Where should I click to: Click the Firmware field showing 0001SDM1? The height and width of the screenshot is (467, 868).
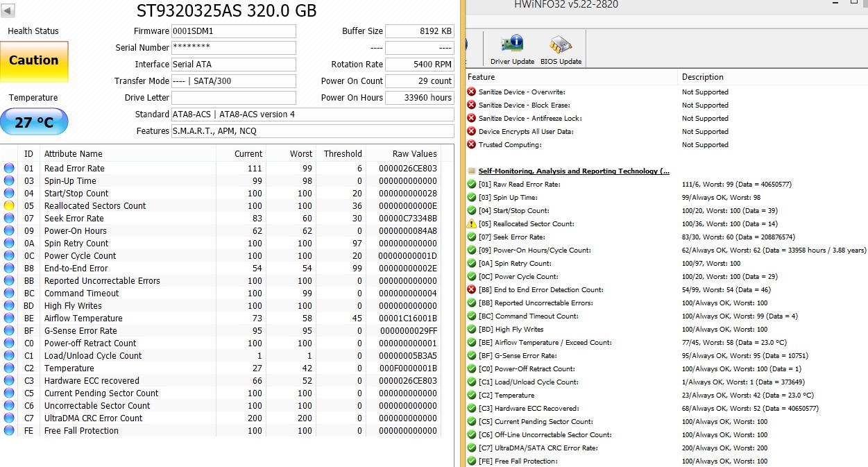[x=233, y=31]
